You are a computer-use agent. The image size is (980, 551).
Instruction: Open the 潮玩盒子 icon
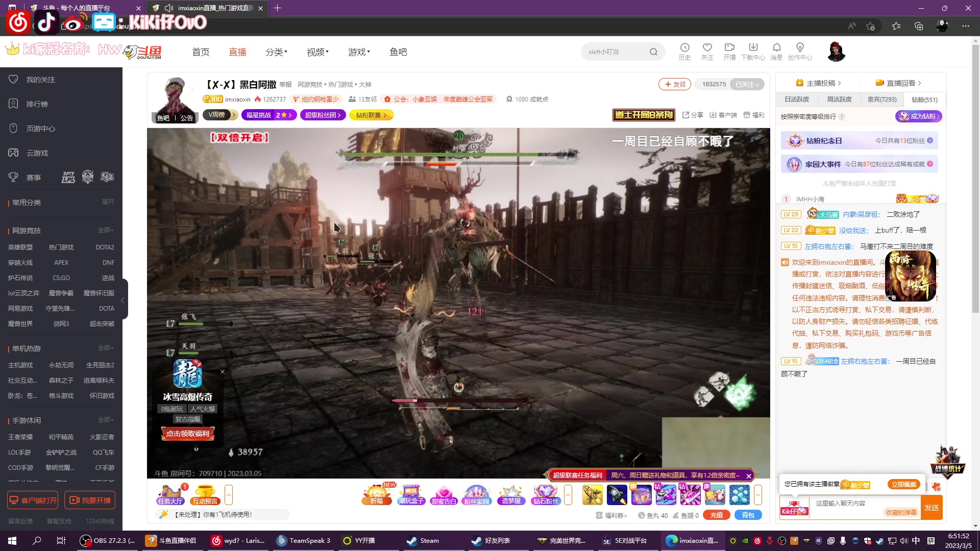(x=411, y=495)
